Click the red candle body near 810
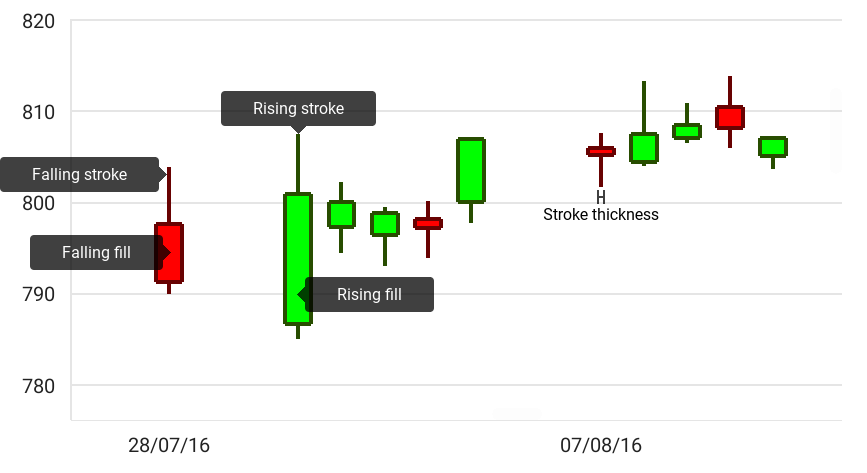The width and height of the screenshot is (867, 473). click(730, 117)
